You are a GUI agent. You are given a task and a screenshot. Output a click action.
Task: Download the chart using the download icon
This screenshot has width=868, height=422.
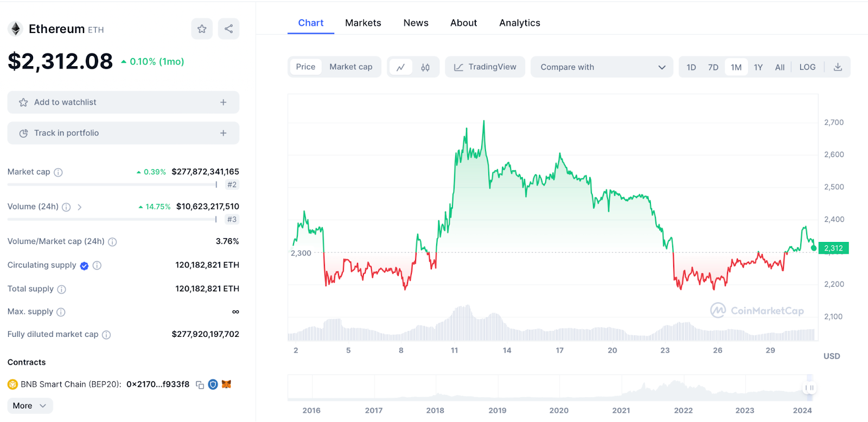coord(838,67)
